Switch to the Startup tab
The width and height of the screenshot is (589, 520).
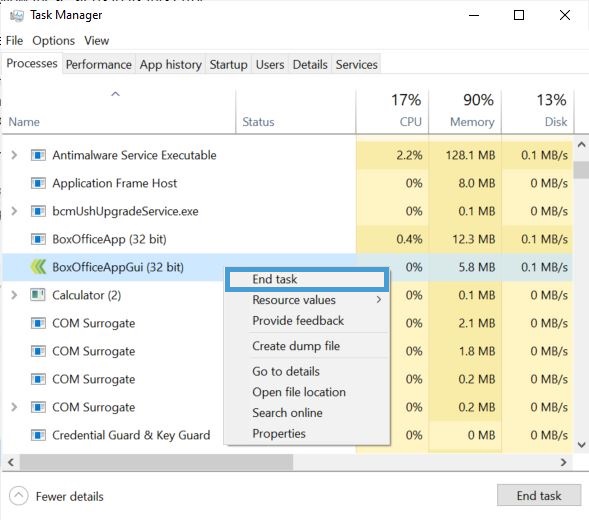[228, 65]
